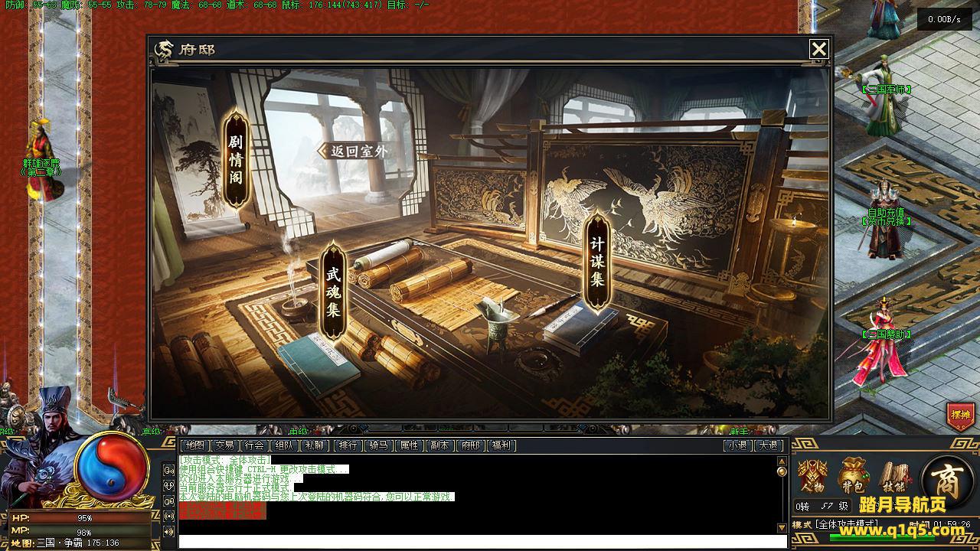Toggle the top chat channel filter icon
The width and height of the screenshot is (980, 551).
[169, 471]
